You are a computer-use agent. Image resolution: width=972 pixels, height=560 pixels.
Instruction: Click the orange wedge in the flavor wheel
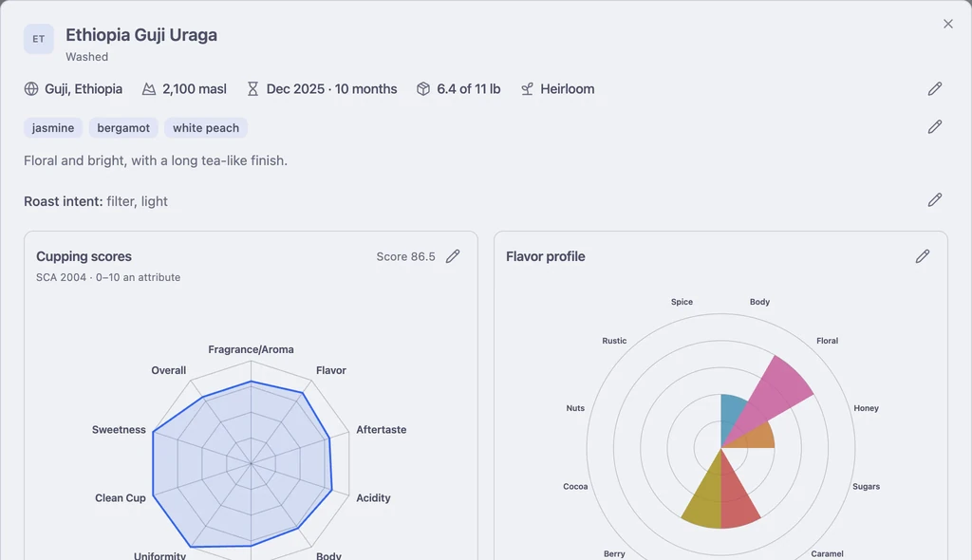757,437
